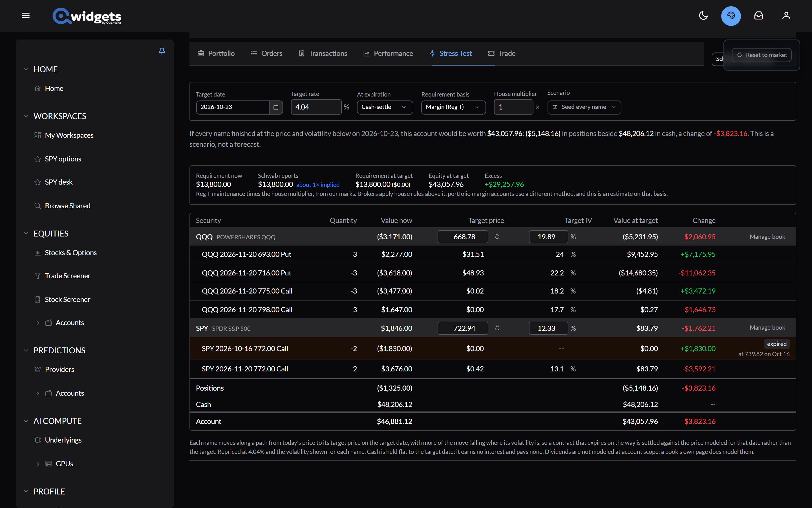Open the inbox tray icon
Viewport: 812px width, 508px height.
[x=759, y=16]
